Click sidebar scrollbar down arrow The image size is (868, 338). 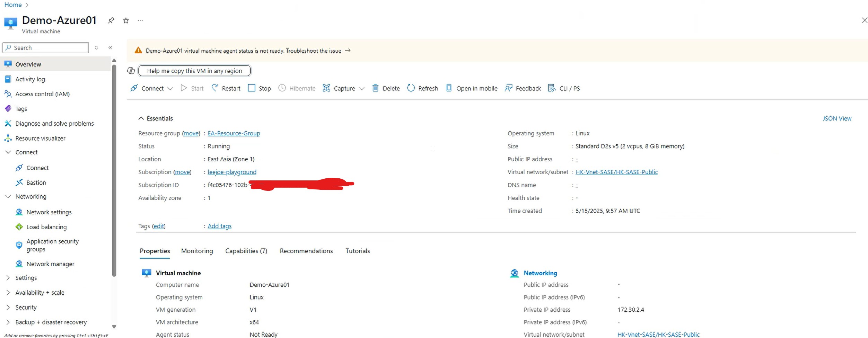pyautogui.click(x=114, y=326)
